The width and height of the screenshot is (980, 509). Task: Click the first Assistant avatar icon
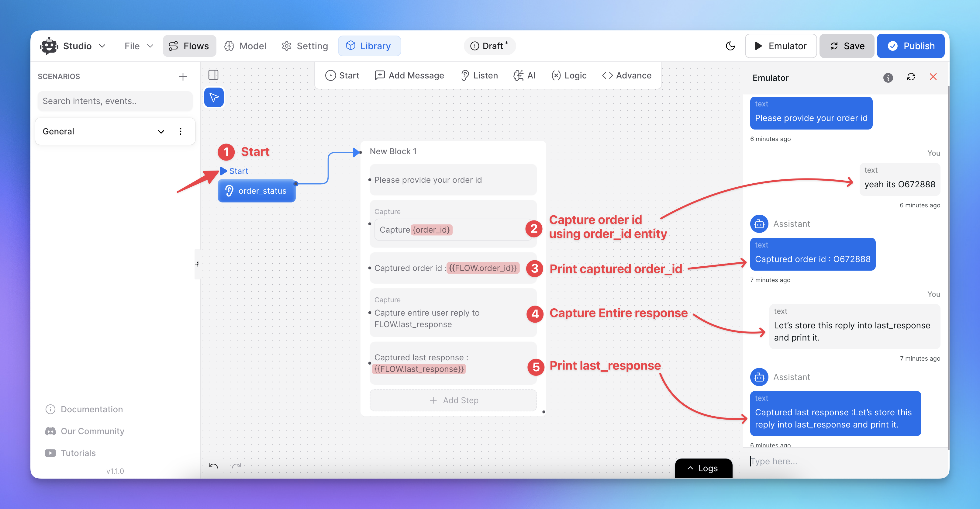click(759, 224)
